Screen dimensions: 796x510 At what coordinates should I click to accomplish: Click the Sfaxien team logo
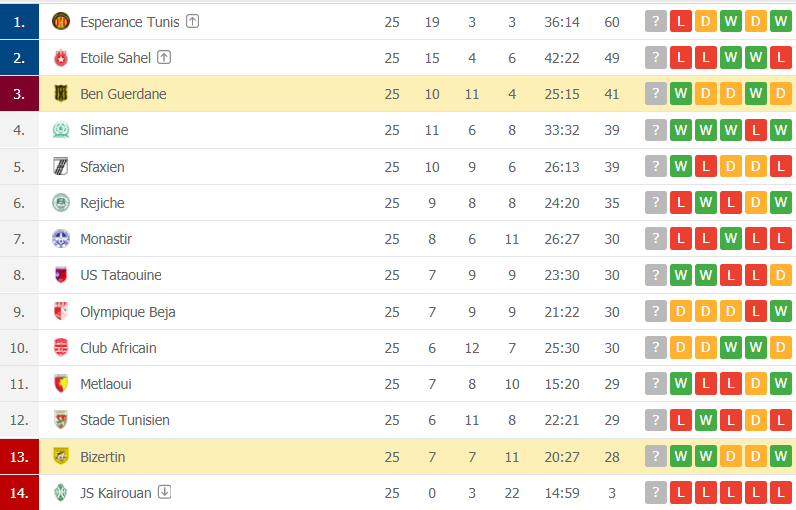61,167
